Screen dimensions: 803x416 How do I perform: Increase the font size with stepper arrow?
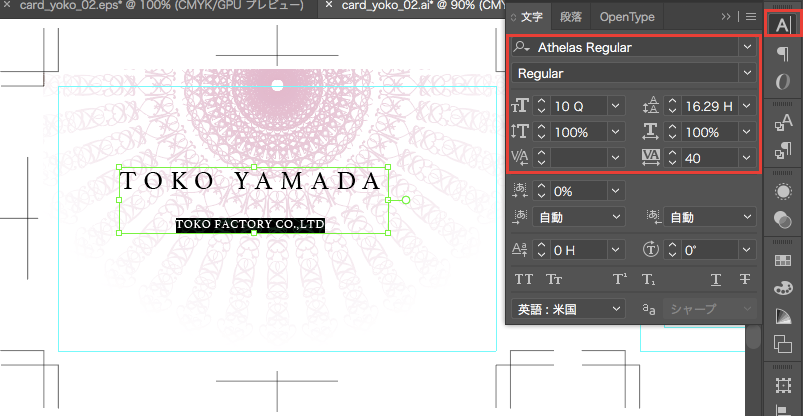click(541, 101)
